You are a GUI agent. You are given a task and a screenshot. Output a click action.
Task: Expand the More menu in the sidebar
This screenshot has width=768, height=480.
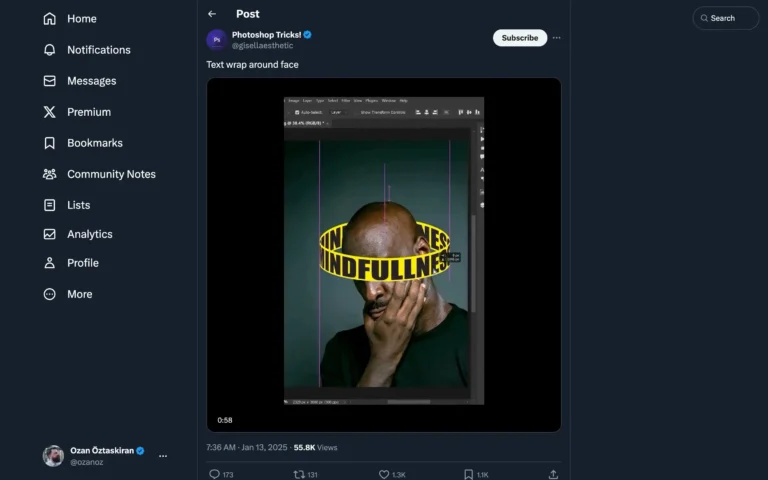79,294
